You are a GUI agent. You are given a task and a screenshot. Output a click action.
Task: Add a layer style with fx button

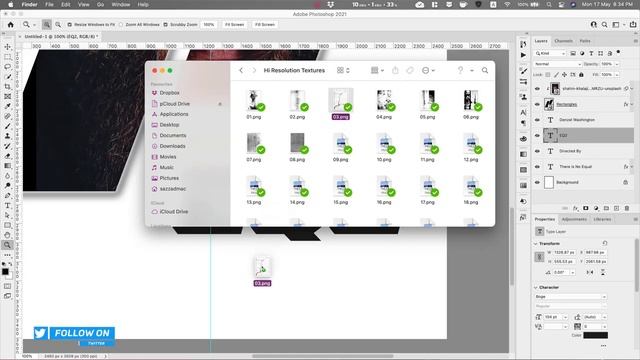tap(576, 208)
